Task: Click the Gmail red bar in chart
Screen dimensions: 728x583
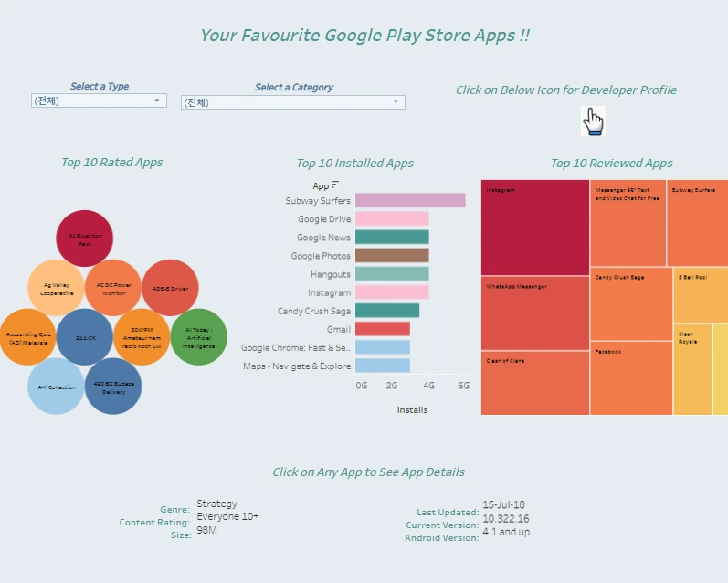Action: coord(383,329)
